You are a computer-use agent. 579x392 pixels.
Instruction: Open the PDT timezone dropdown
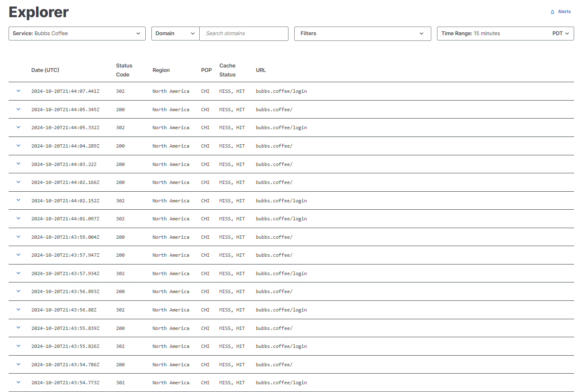(561, 33)
